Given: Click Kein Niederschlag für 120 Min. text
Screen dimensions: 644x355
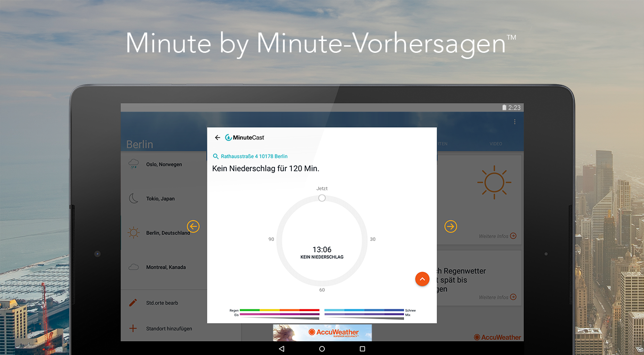Looking at the screenshot, I should coord(266,168).
